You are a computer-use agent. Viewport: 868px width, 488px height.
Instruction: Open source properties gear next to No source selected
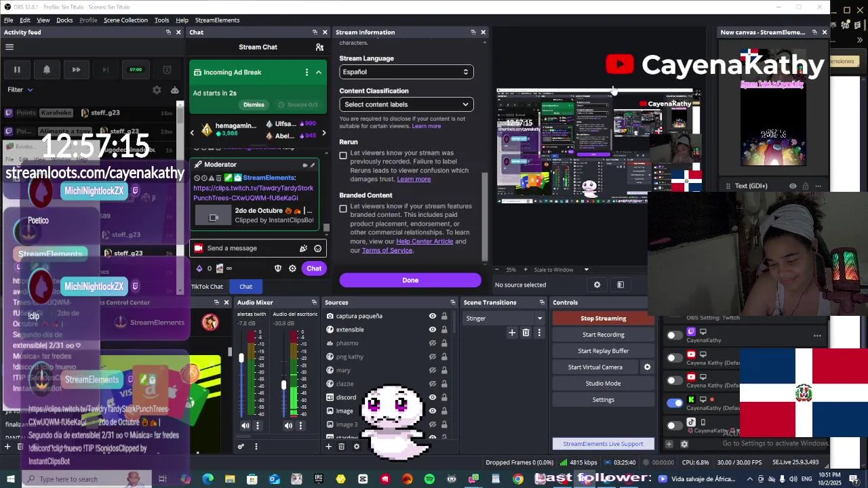pos(597,285)
